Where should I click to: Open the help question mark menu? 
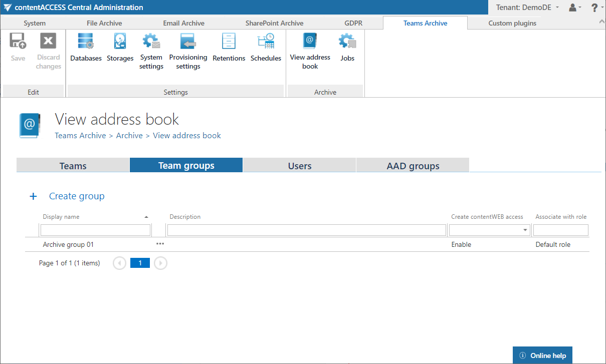(x=596, y=8)
